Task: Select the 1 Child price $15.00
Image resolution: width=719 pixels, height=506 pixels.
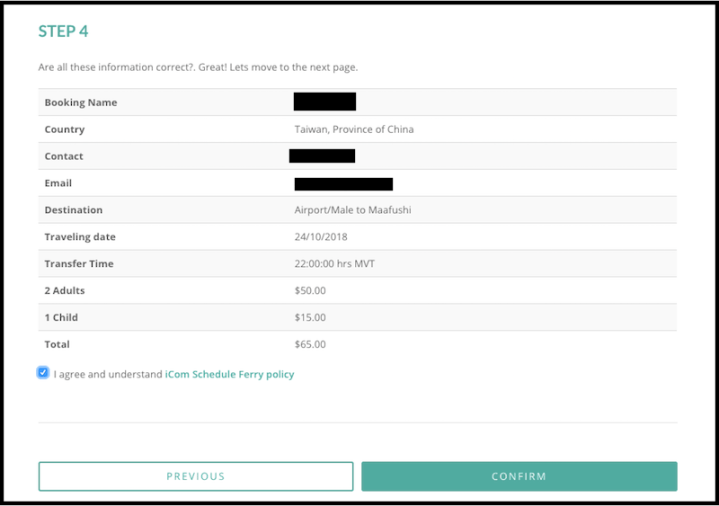Action: point(310,318)
